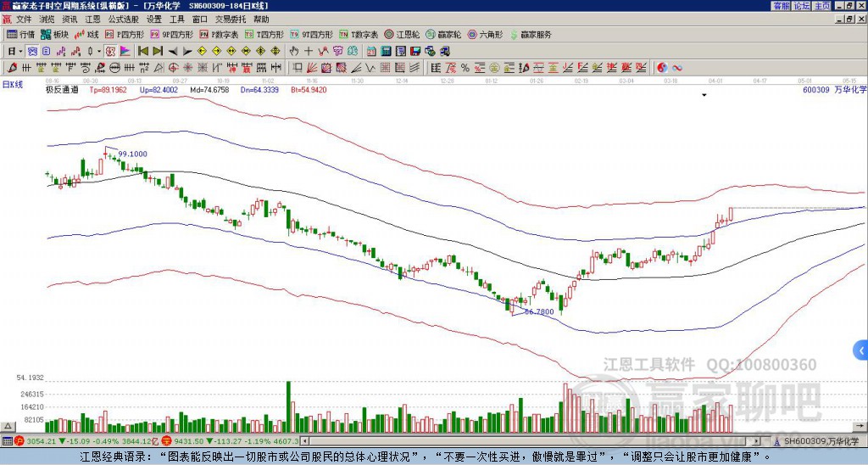Open the 江恩轮 Gann wheel
The height and width of the screenshot is (465, 868).
pos(402,34)
